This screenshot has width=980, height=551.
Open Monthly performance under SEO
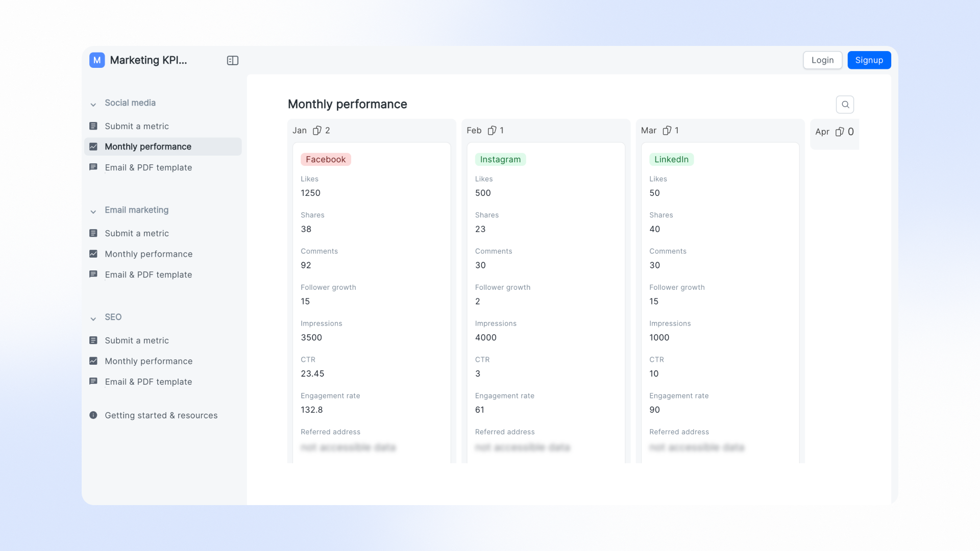point(163,361)
